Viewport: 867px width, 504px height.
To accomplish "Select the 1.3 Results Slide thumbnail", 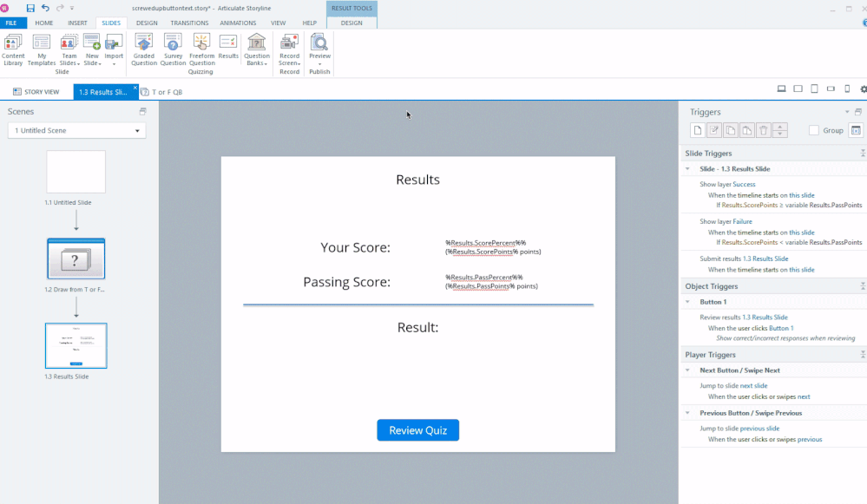I will (76, 345).
